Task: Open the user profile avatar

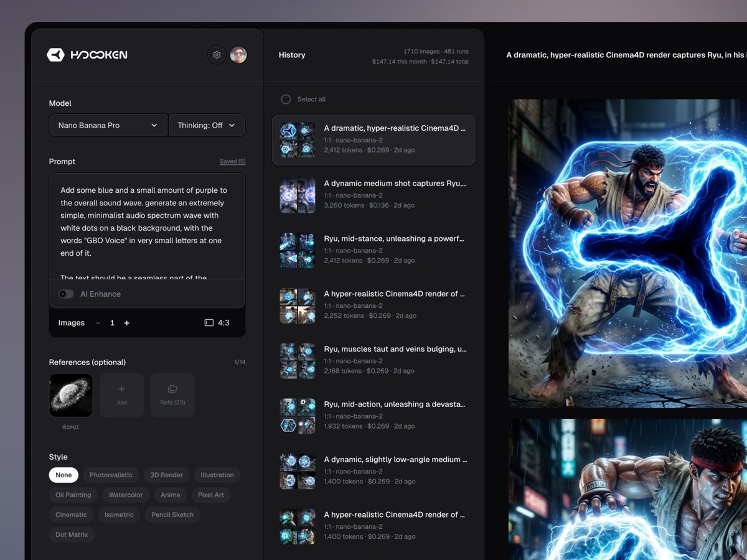Action: 238,55
